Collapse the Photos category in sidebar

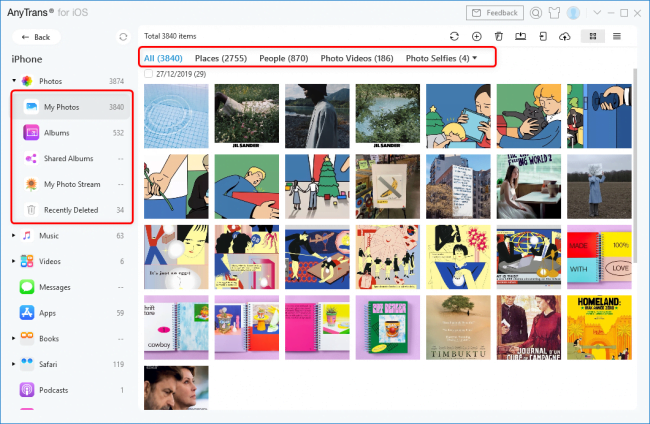click(13, 80)
